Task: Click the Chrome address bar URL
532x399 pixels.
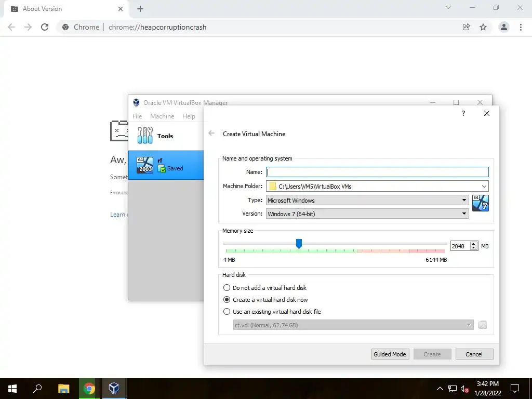Action: coord(157,27)
